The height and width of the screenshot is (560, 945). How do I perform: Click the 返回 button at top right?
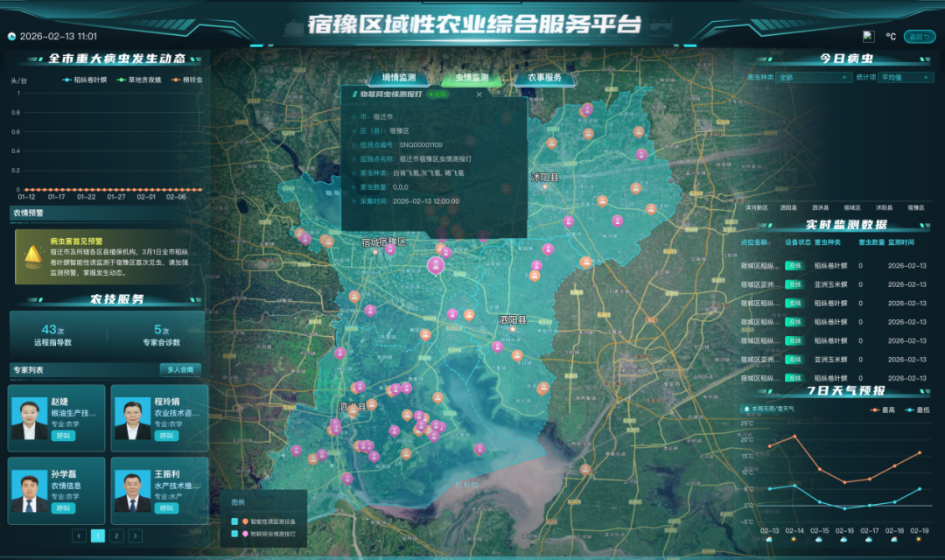pos(920,37)
